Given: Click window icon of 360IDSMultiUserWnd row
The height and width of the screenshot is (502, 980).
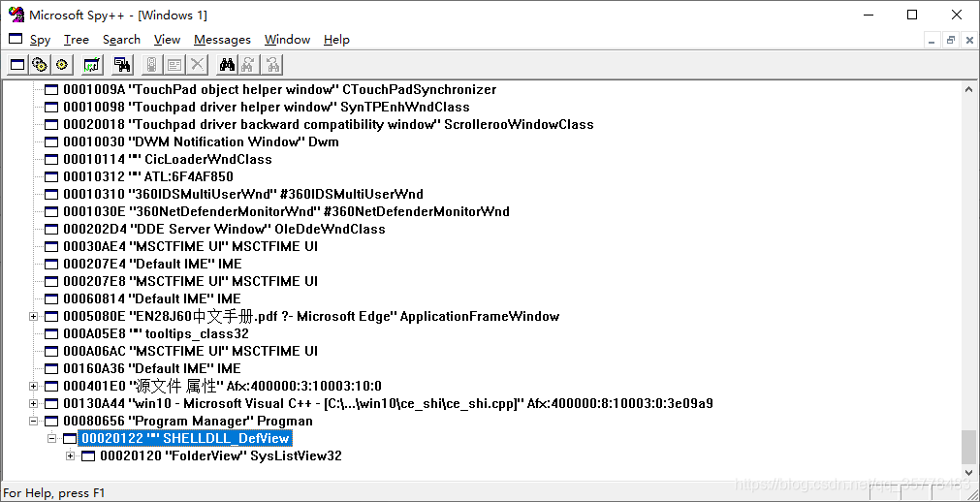Looking at the screenshot, I should click(x=52, y=195).
